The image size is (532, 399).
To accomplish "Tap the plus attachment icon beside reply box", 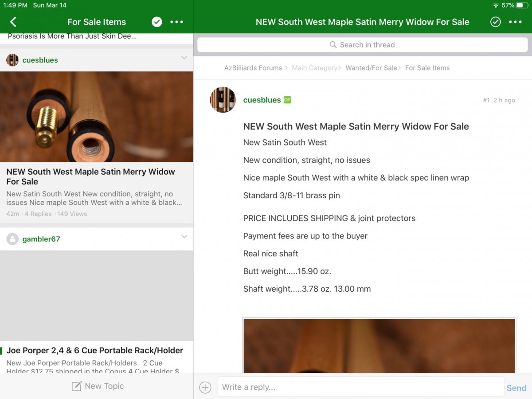I will pyautogui.click(x=205, y=387).
